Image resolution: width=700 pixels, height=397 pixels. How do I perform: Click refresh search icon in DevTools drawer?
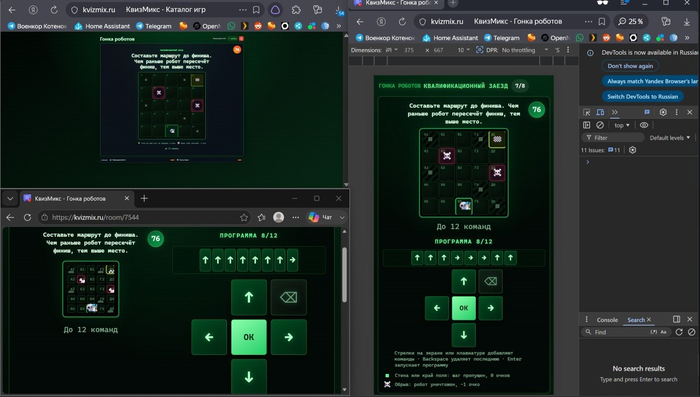coord(679,332)
